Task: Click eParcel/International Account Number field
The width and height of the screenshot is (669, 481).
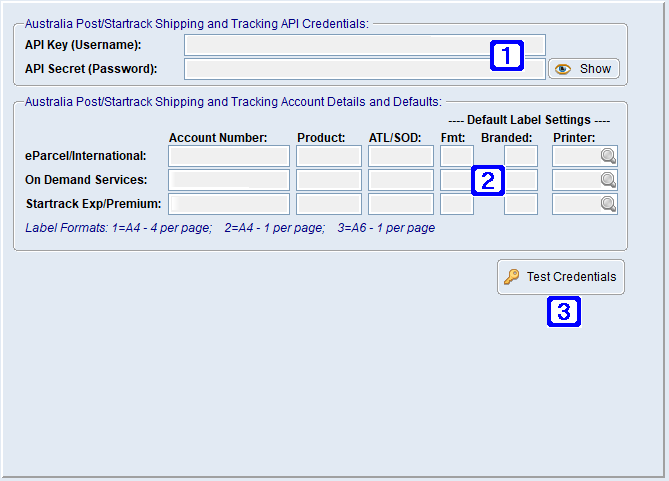Action: click(229, 156)
